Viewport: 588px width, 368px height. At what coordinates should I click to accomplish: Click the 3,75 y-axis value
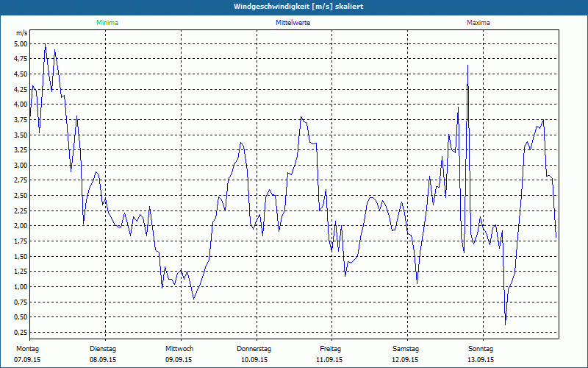[x=21, y=120]
